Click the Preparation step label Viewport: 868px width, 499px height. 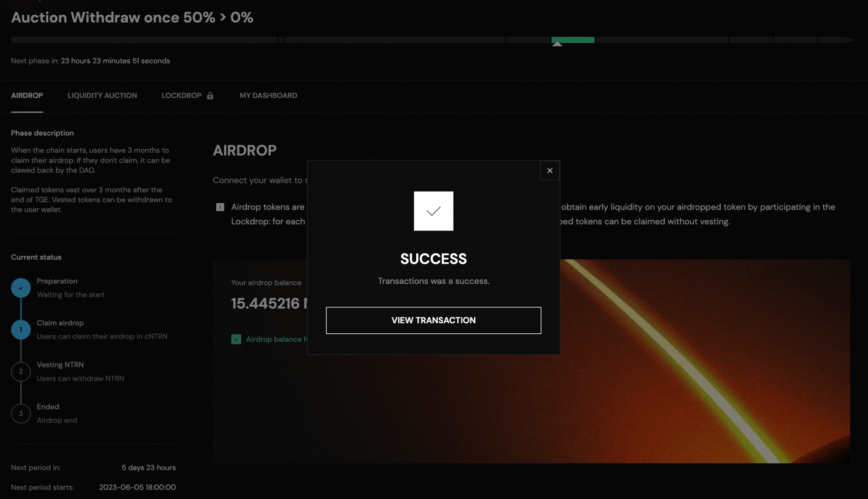tap(57, 281)
